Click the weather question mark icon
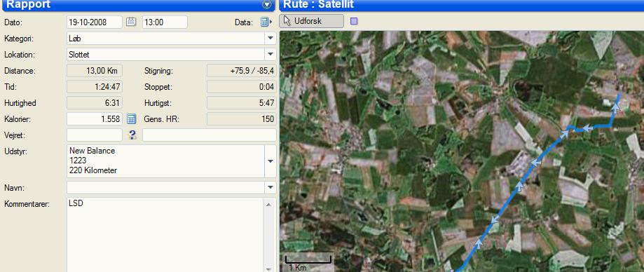The height and width of the screenshot is (272, 644). tap(132, 135)
